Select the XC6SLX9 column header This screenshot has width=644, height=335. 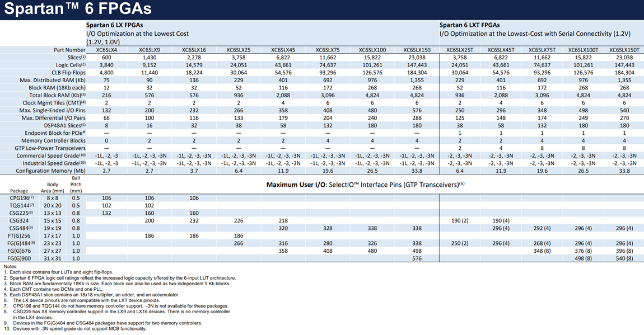tap(150, 50)
